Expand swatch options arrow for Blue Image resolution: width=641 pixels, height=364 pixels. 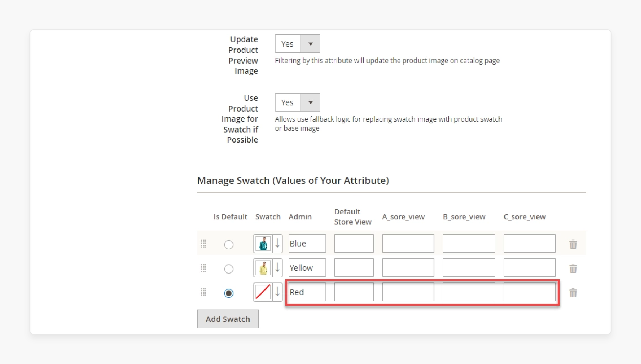point(277,243)
